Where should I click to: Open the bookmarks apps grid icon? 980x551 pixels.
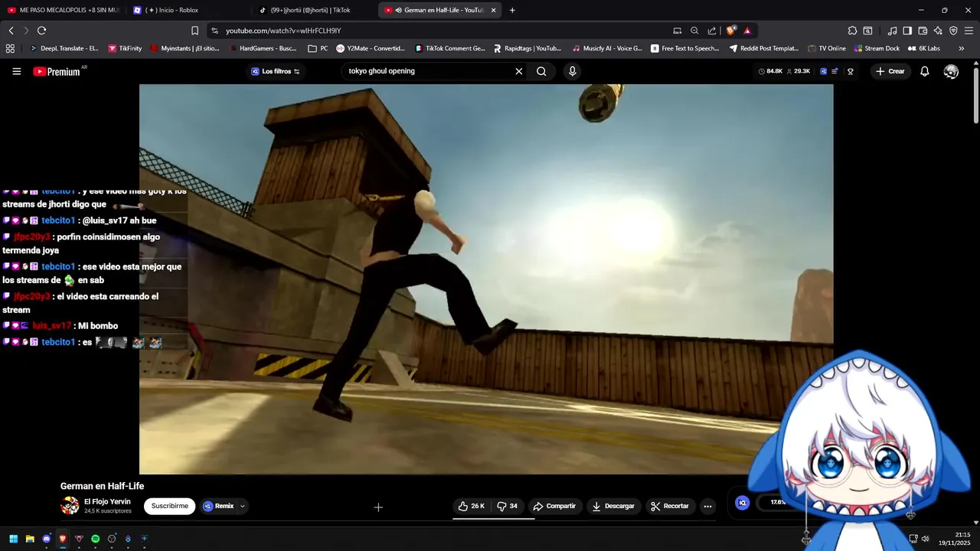tap(10, 48)
